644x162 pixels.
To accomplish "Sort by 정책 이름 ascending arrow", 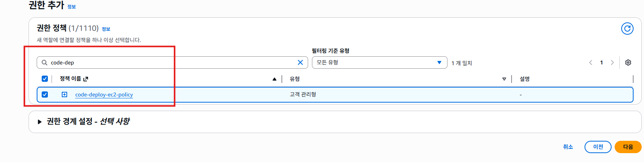I will click(274, 79).
